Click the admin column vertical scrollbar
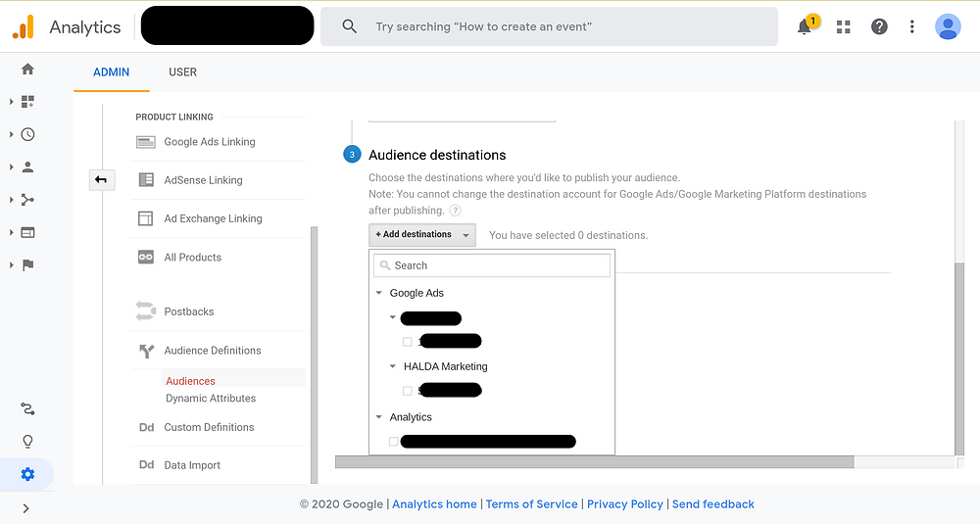This screenshot has height=524, width=980. click(315, 355)
